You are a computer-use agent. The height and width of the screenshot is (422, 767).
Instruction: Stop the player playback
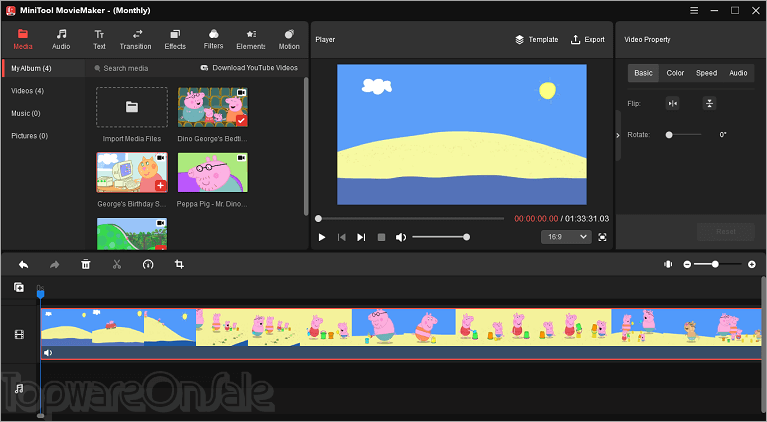point(382,237)
